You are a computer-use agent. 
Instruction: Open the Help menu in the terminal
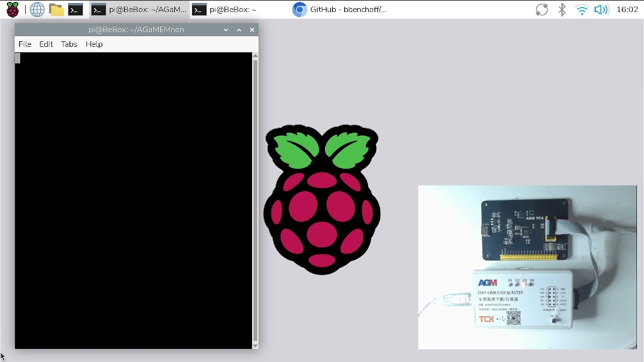(x=94, y=44)
